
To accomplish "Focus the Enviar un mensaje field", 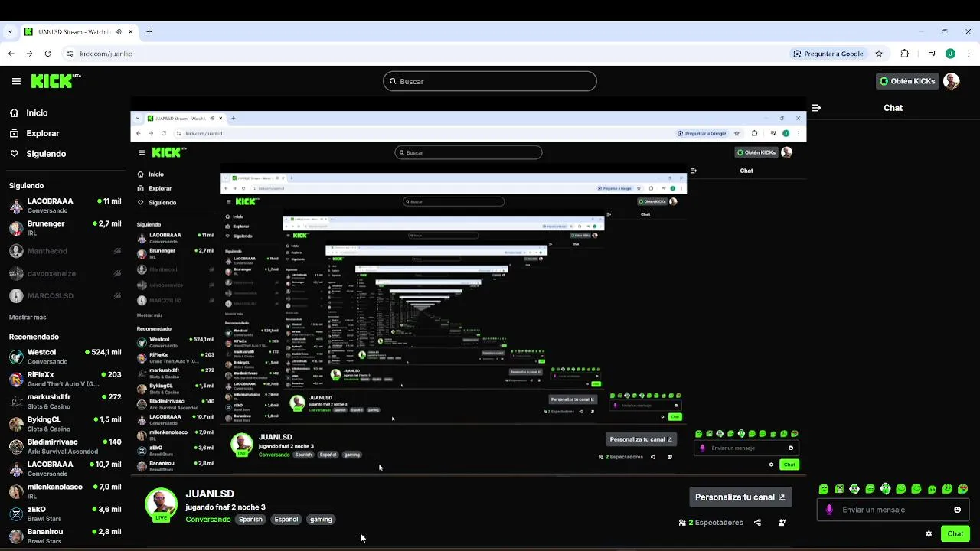I will coord(893,510).
